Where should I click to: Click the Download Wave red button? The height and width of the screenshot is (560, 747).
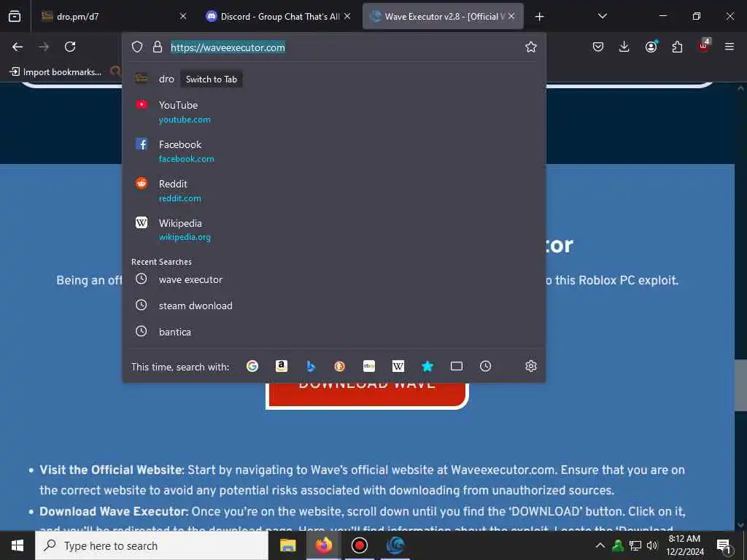coord(367,394)
